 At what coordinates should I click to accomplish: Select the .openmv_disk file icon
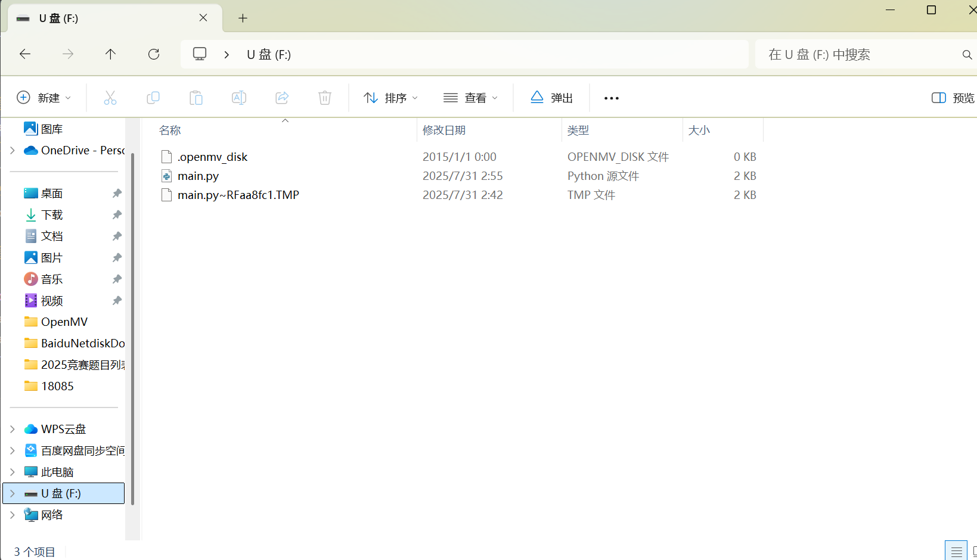[x=167, y=157]
